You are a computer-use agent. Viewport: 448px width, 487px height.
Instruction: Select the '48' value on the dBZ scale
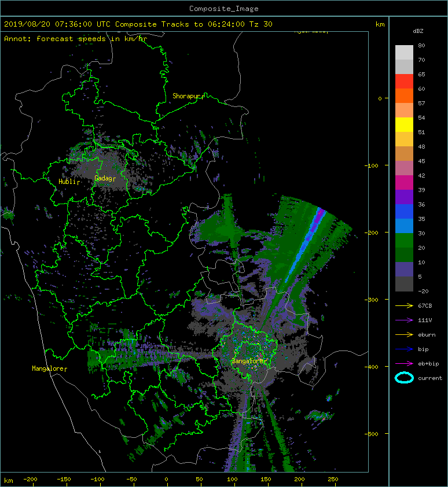click(421, 146)
